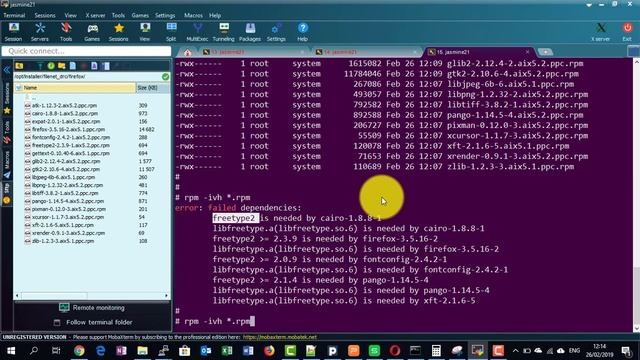
Task: Sort files by Name column header
Action: coord(75,88)
